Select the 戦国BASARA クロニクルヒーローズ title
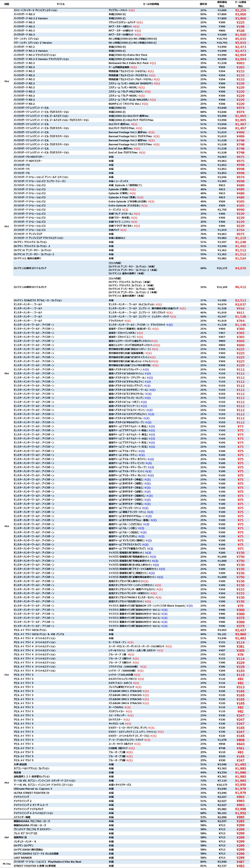 pyautogui.click(x=32, y=821)
